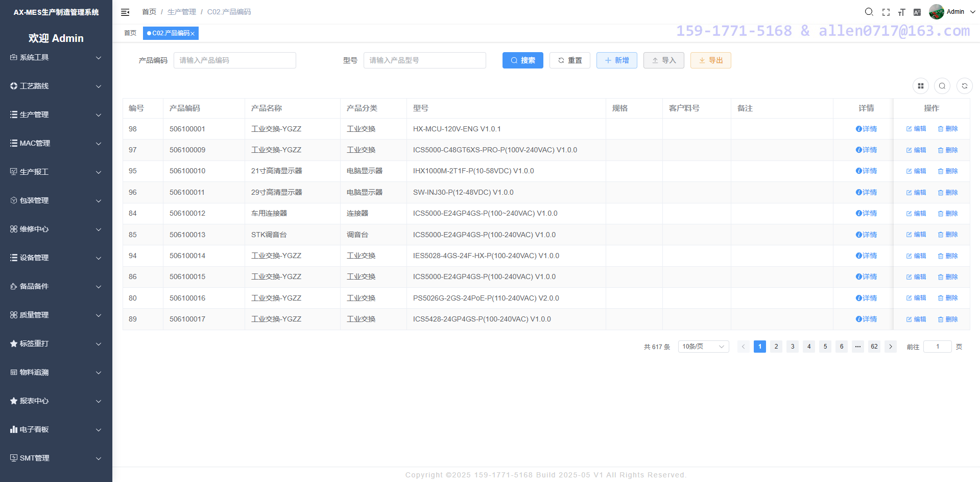Click the 生产报工 sidebar icon
This screenshot has width=980, height=482.
(x=14, y=172)
